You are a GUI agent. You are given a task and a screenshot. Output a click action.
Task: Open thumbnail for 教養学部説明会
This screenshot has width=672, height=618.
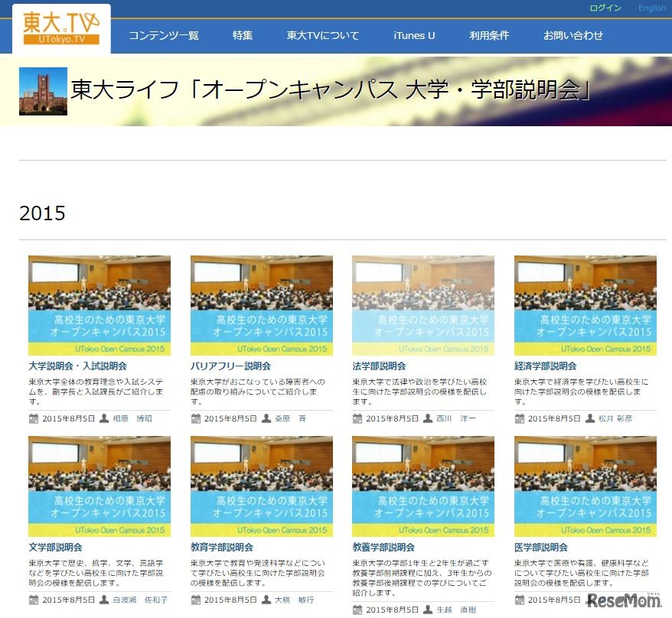click(423, 486)
